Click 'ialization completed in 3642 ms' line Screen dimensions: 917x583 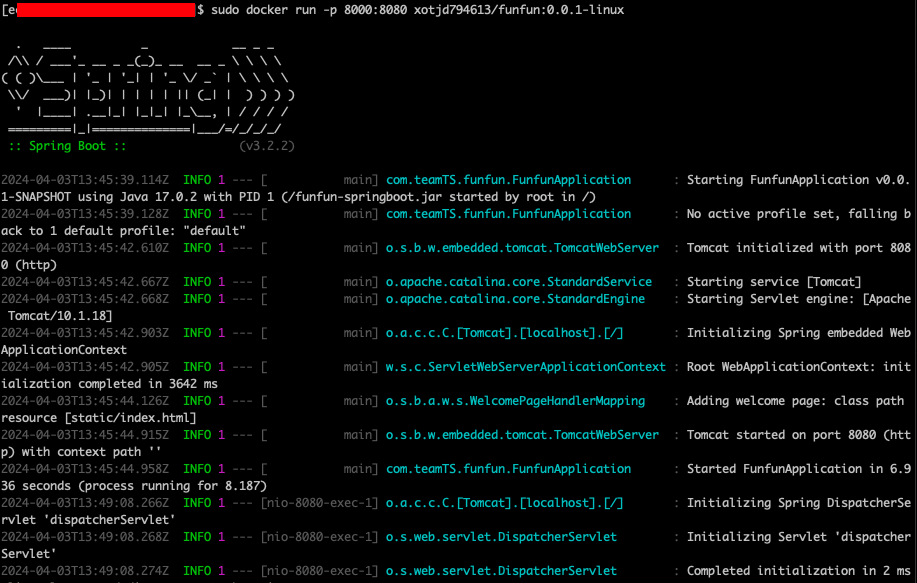109,384
